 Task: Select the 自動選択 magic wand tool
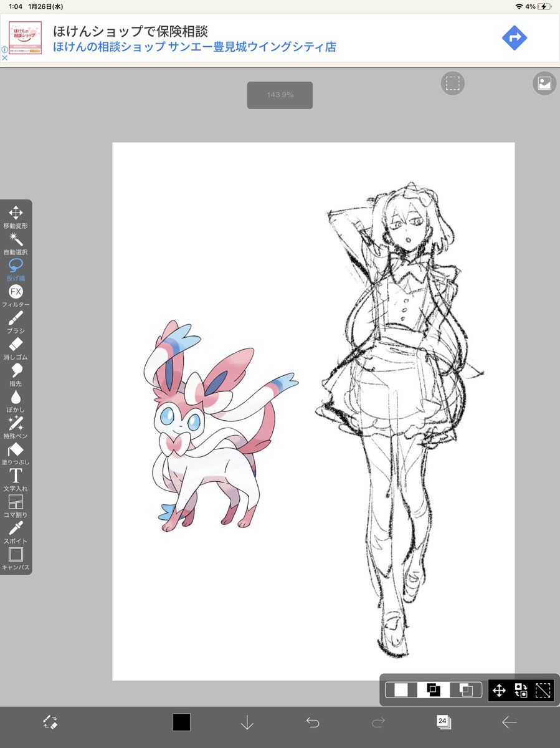(x=16, y=243)
